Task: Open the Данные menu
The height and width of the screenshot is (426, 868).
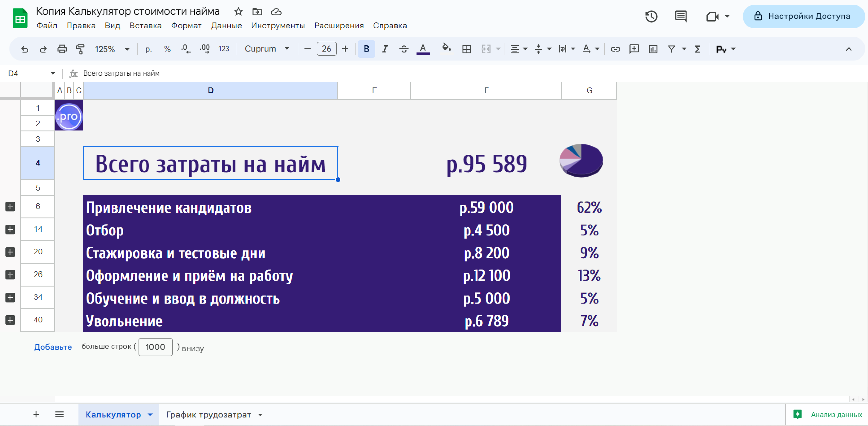Action: tap(226, 26)
